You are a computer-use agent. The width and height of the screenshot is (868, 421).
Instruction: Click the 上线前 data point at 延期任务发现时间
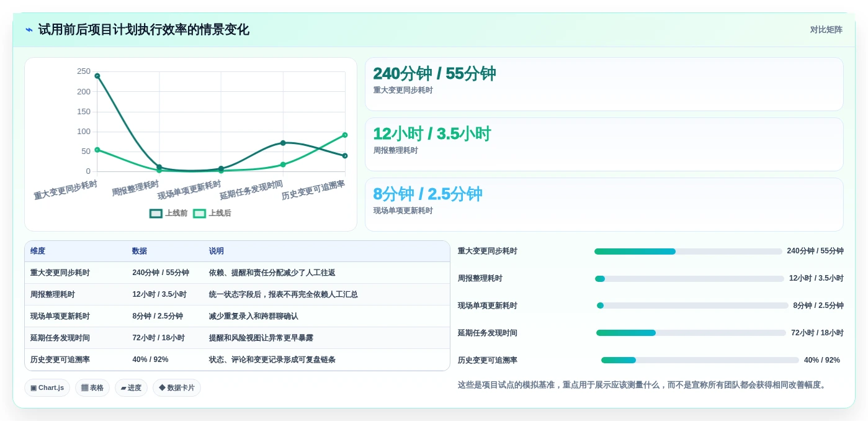click(283, 143)
